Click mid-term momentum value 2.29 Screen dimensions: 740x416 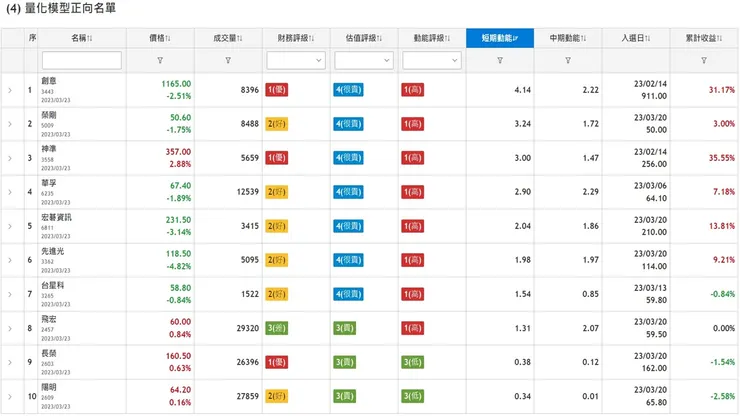click(x=590, y=192)
